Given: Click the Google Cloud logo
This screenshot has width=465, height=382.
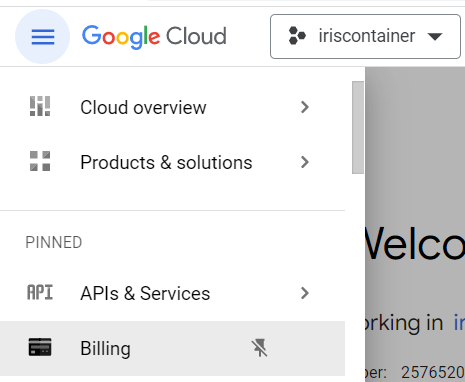Looking at the screenshot, I should click(154, 36).
